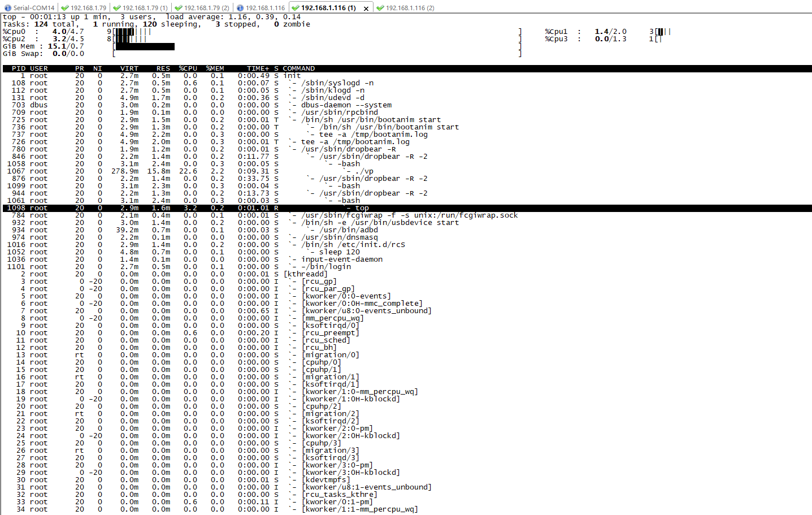Select the [ksoftirqd/2] row
This screenshot has width=812, height=515.
pyautogui.click(x=407, y=421)
